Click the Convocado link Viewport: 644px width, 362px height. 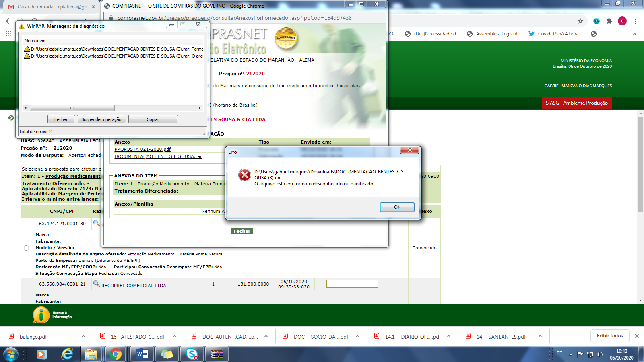click(424, 248)
